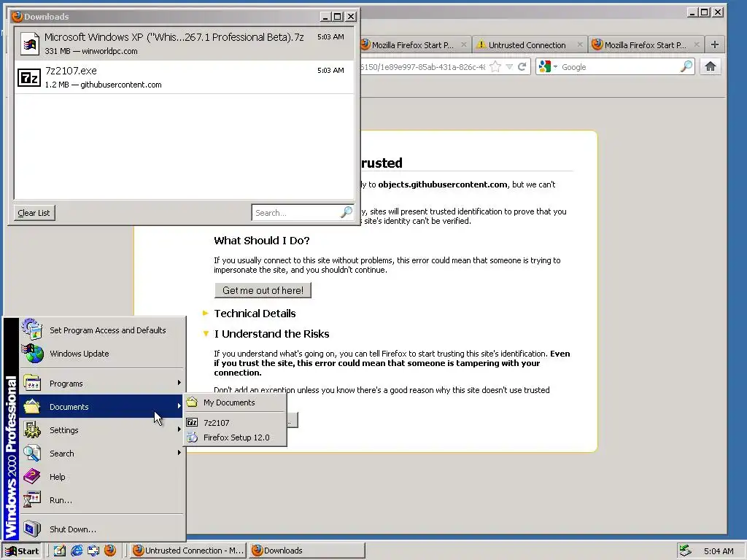Click the Clear List button
The image size is (747, 560).
[34, 212]
